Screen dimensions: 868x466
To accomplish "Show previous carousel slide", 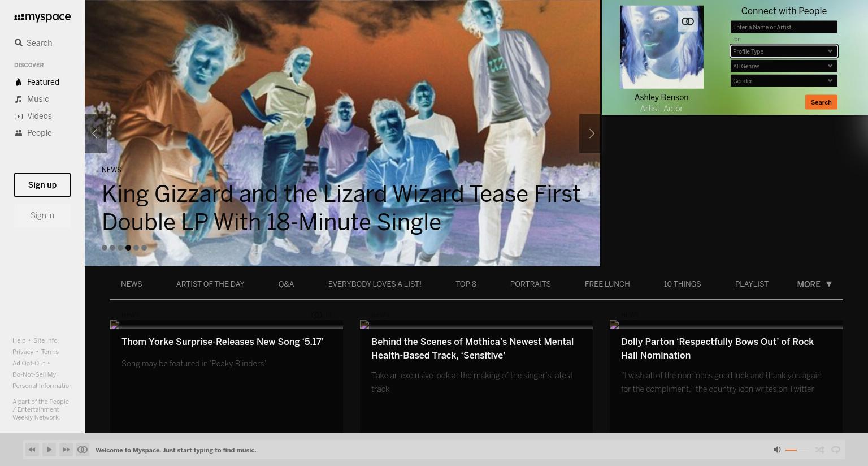I will [96, 133].
